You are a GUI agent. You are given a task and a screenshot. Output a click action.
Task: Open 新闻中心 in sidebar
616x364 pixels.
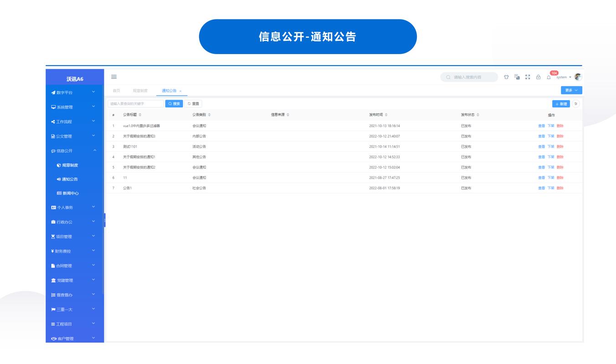click(x=75, y=193)
